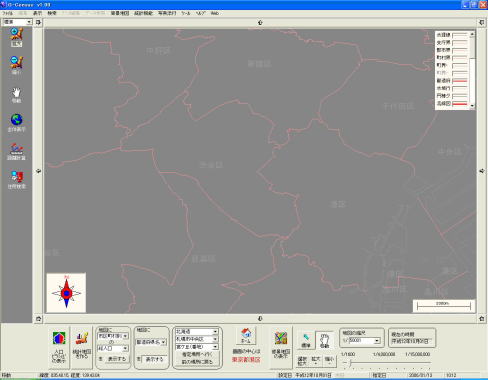Image resolution: width=488 pixels, height=380 pixels.
Task: Open the address search icon in sidebar
Action: click(16, 179)
